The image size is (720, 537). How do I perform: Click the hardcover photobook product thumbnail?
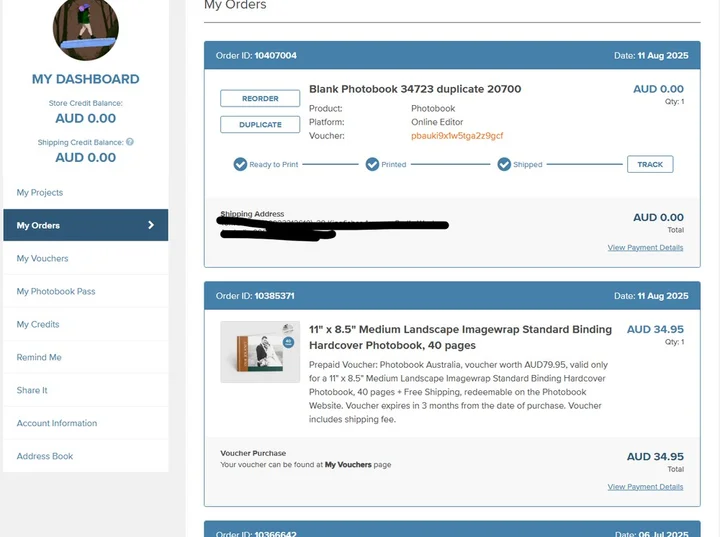pos(260,352)
